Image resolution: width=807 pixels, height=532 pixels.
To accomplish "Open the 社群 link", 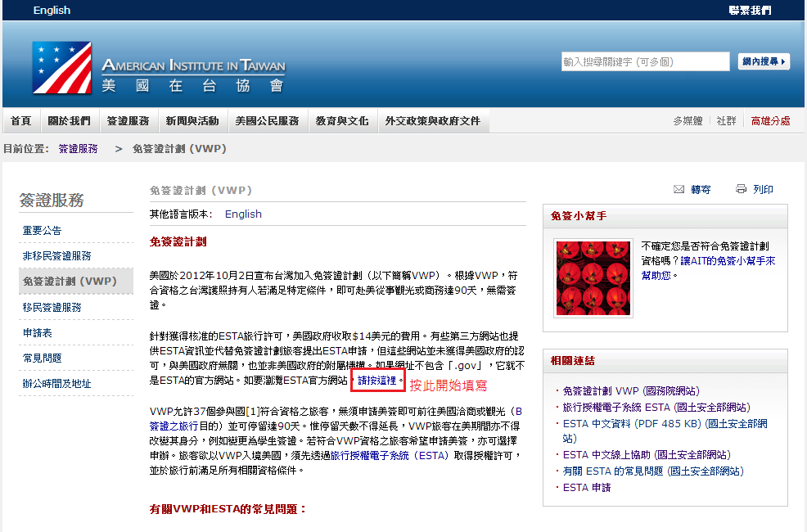I will coord(726,121).
